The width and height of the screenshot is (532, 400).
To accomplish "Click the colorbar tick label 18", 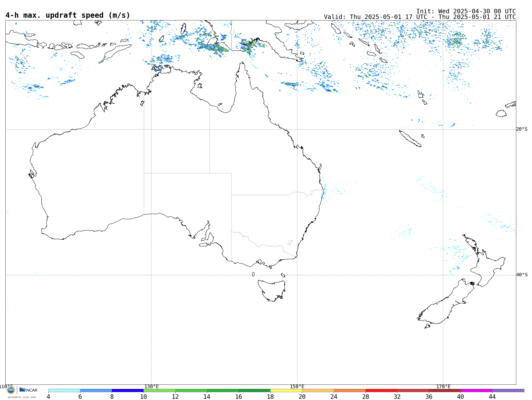I will [270, 397].
